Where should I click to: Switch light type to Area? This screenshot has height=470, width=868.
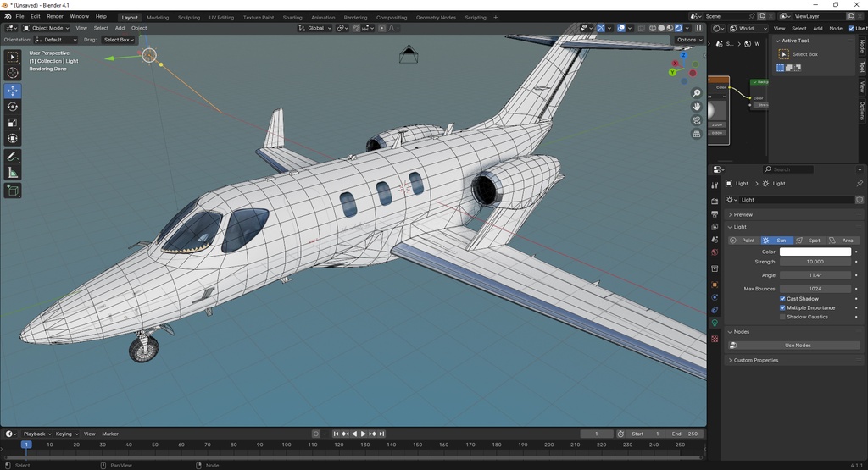(x=843, y=241)
